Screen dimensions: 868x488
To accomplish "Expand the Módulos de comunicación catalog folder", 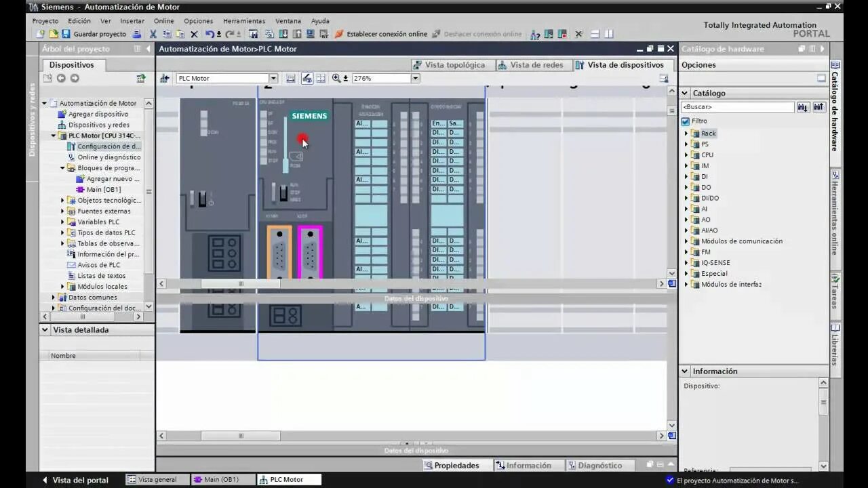I will (x=686, y=241).
